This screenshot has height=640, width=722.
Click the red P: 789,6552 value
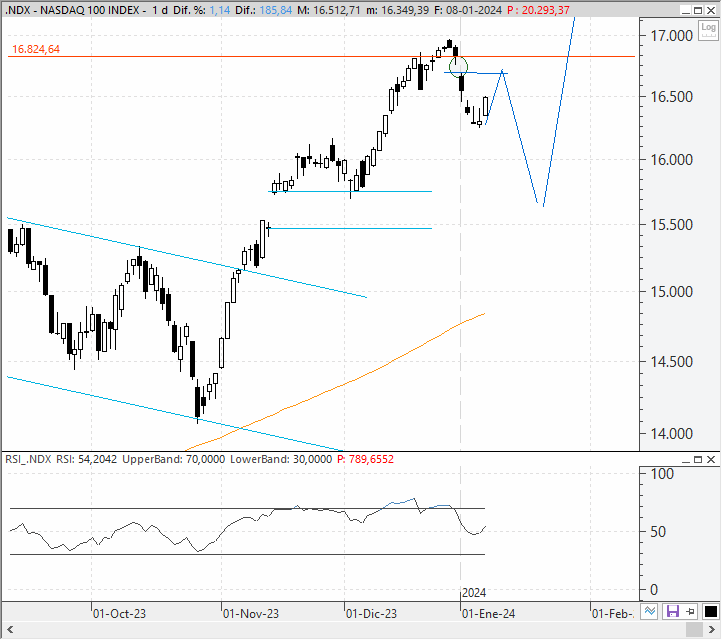pyautogui.click(x=366, y=459)
